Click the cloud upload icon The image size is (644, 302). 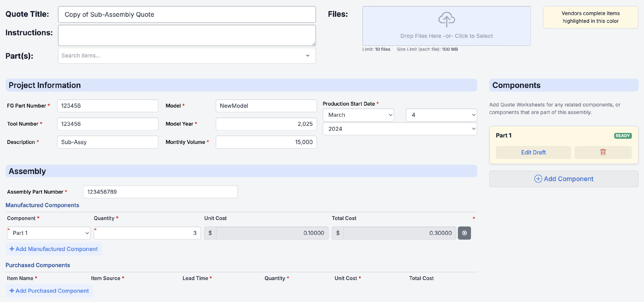(447, 20)
